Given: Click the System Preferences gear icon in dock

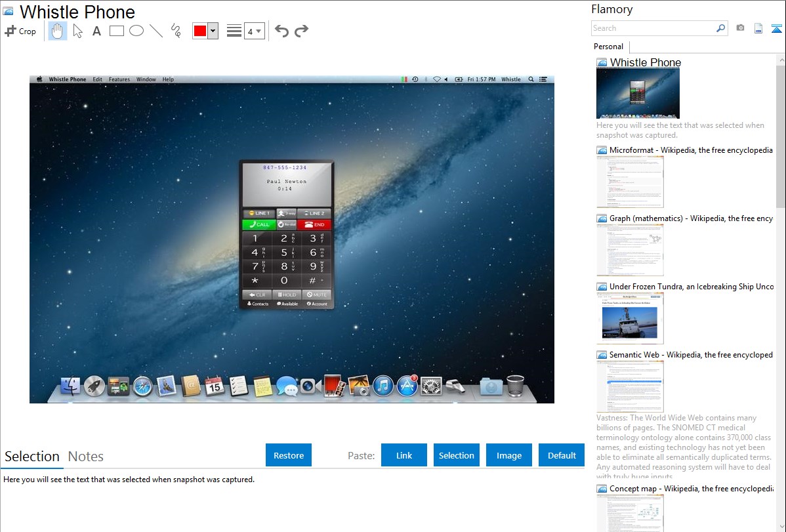Looking at the screenshot, I should pyautogui.click(x=431, y=386).
